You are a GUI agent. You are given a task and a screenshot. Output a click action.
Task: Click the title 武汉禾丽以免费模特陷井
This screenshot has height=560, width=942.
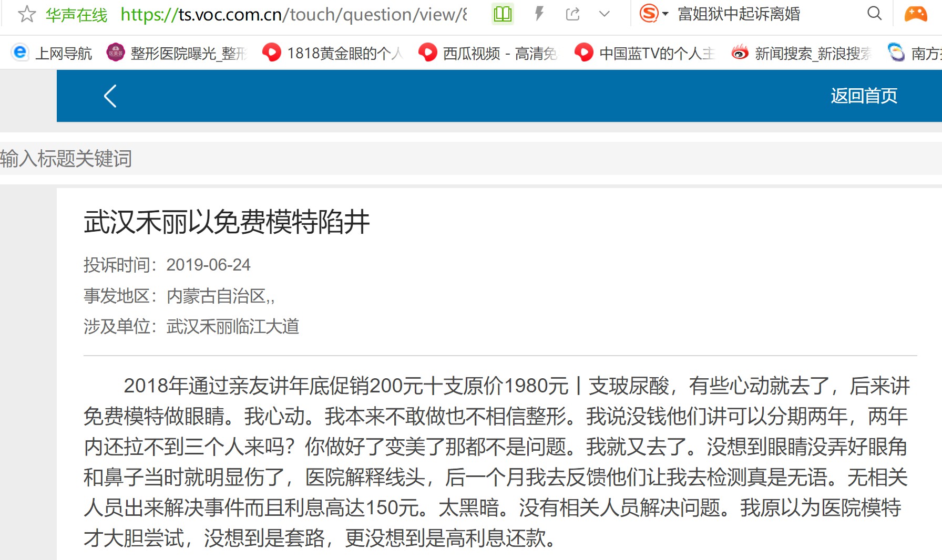(x=227, y=222)
